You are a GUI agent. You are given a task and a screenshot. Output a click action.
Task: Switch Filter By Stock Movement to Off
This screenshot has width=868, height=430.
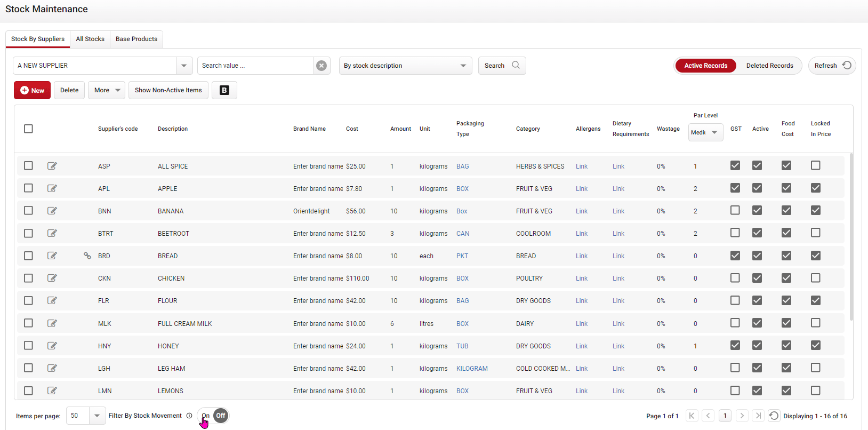221,416
